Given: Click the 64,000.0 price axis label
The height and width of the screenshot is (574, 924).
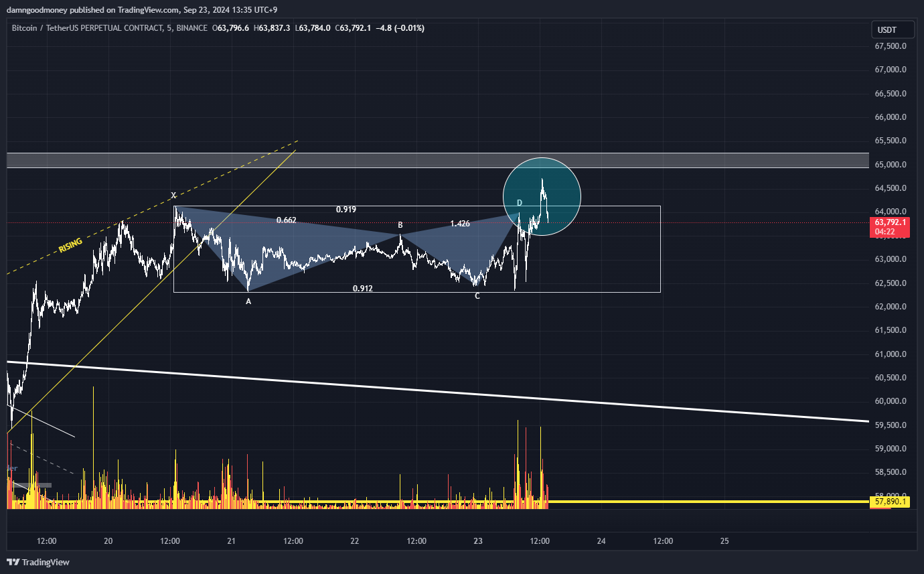Looking at the screenshot, I should (x=891, y=212).
